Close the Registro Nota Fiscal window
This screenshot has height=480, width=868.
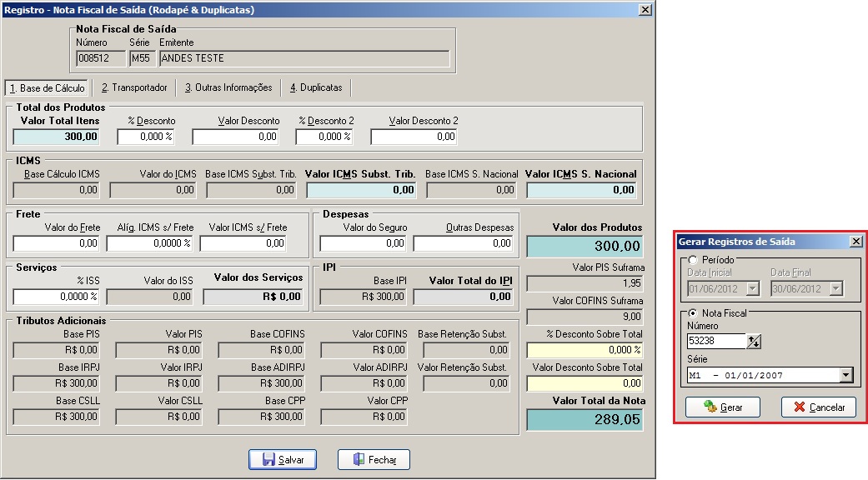645,10
